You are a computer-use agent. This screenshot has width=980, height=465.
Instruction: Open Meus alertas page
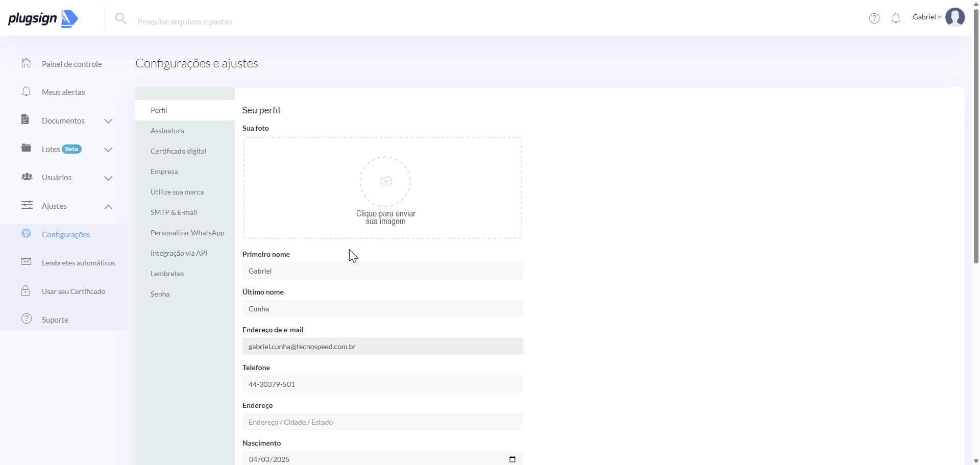[x=63, y=92]
